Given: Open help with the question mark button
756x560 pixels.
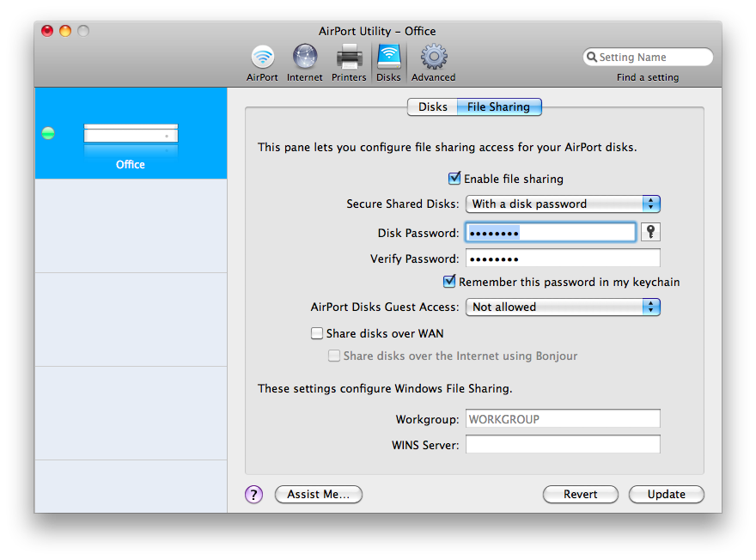Looking at the screenshot, I should pyautogui.click(x=253, y=494).
